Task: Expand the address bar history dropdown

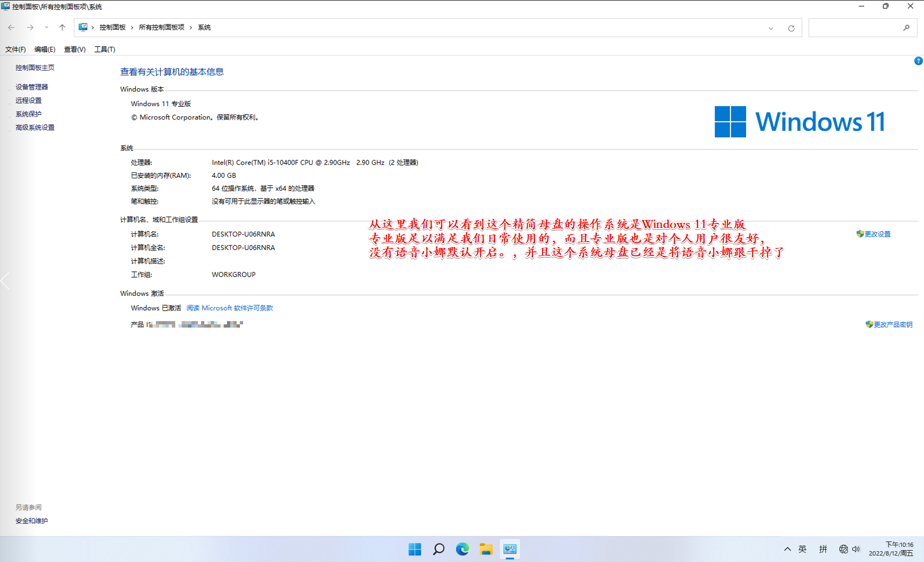Action: (x=771, y=28)
